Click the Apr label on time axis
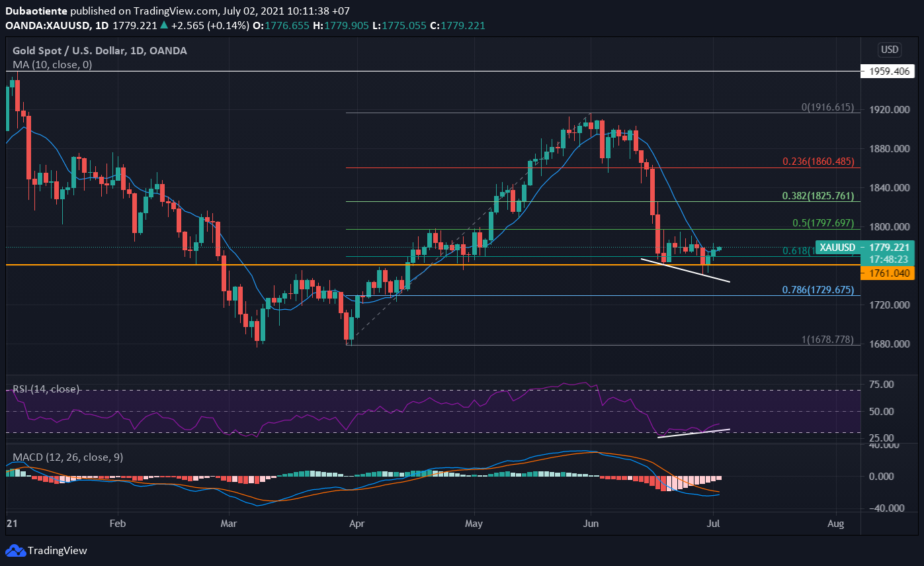 click(357, 523)
